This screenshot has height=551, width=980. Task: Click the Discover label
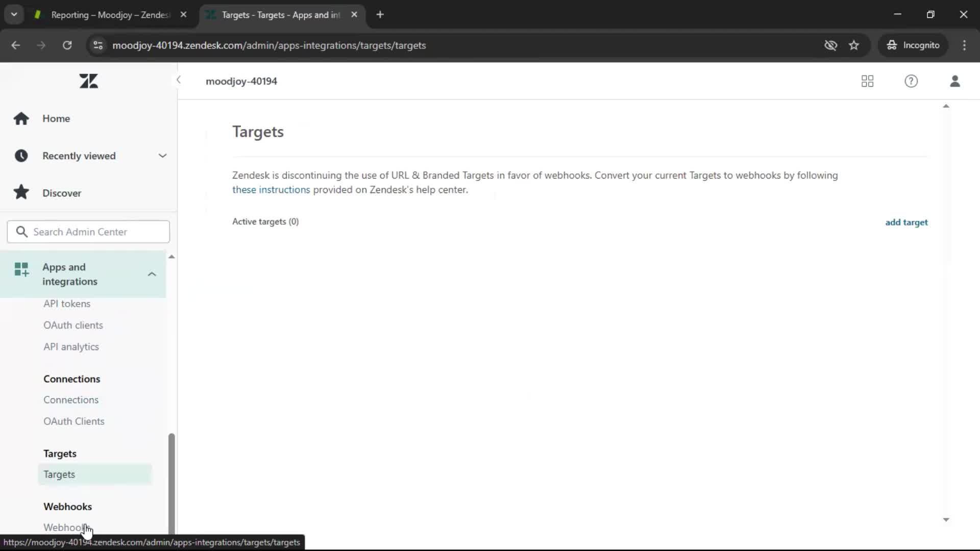click(62, 193)
